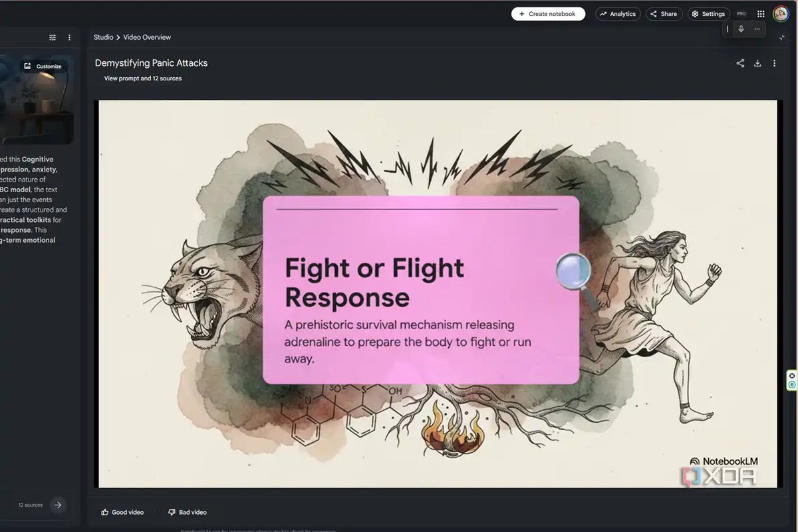The height and width of the screenshot is (532, 798).
Task: Open the account profile avatar
Action: click(x=780, y=14)
